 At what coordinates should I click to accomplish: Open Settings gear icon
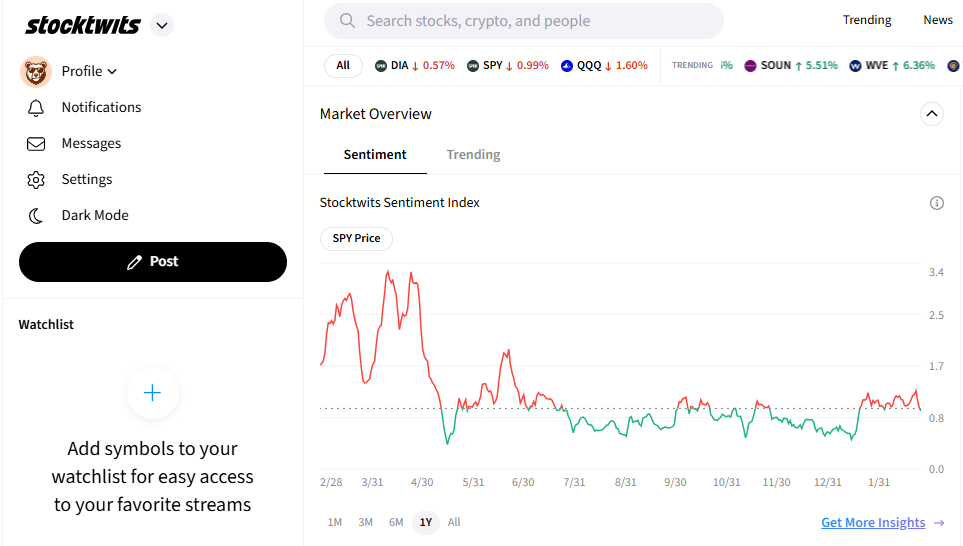pos(36,179)
